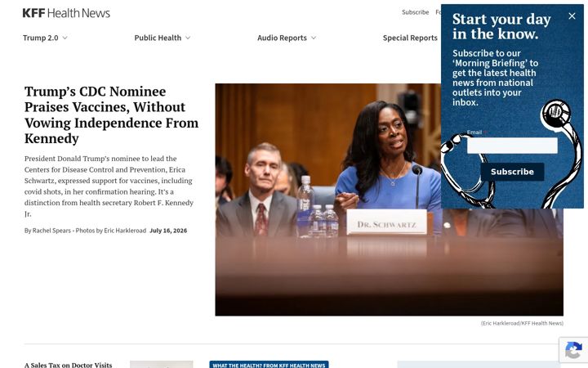Open the Trump 2.0 navigation item

pyautogui.click(x=41, y=38)
